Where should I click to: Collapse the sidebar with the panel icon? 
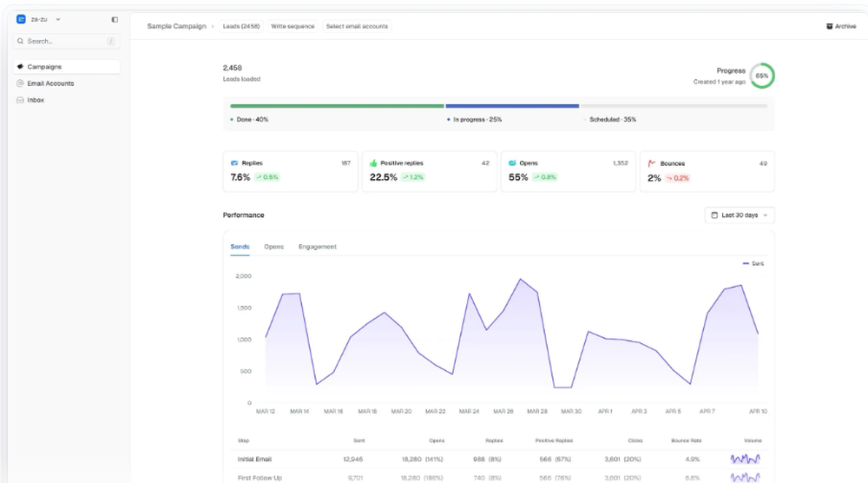point(115,19)
